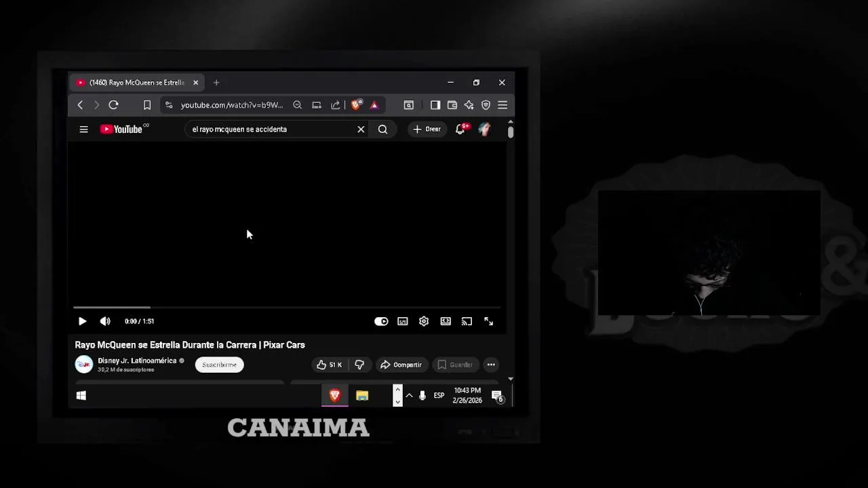Toggle browser sidebar panel icon

435,105
